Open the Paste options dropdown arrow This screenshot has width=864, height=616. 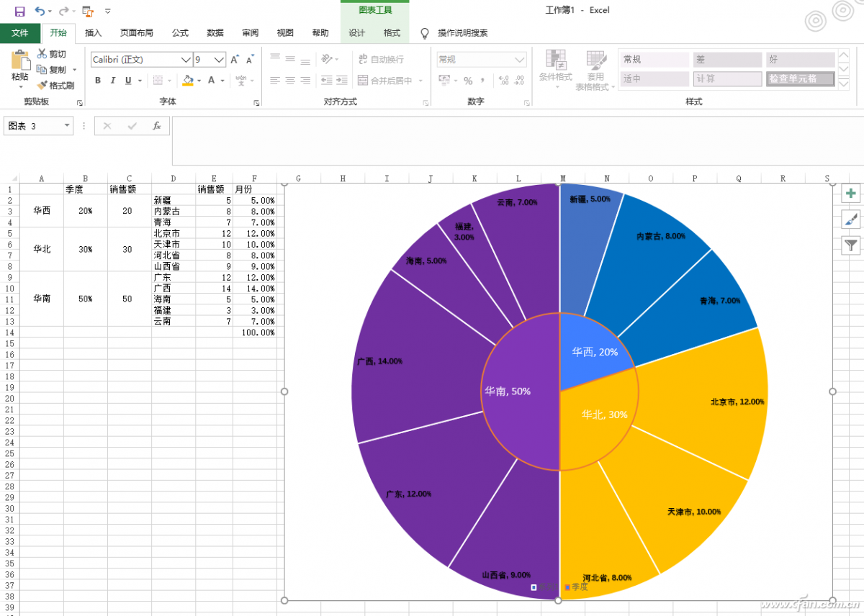tap(20, 86)
